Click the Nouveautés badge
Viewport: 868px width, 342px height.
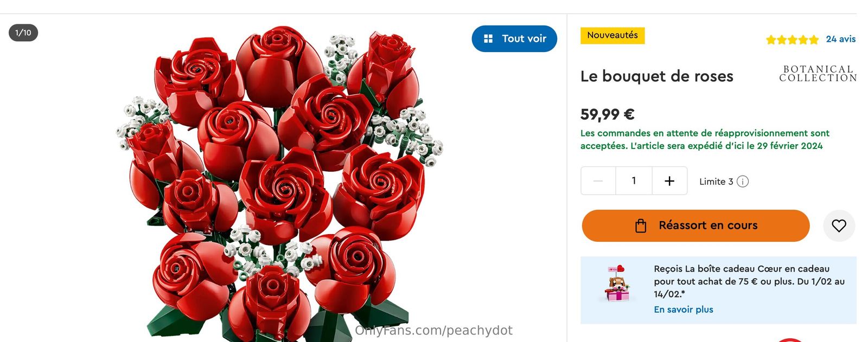[612, 35]
